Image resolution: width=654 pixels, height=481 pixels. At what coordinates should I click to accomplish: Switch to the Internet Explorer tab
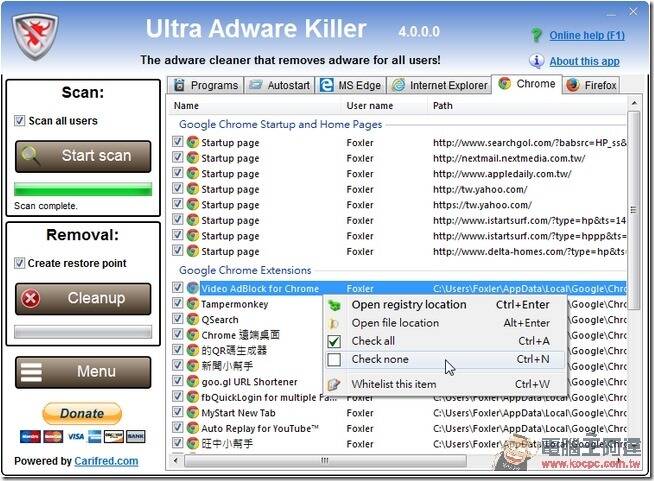[439, 85]
